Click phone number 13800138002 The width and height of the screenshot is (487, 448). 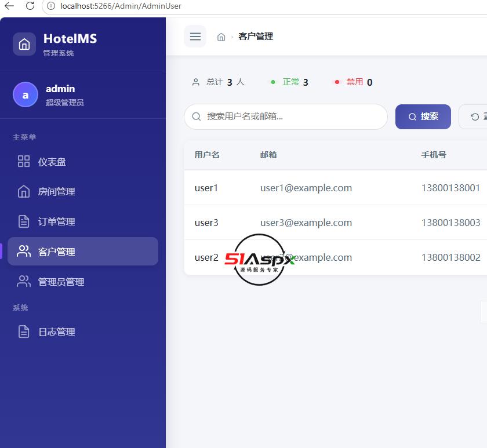450,257
